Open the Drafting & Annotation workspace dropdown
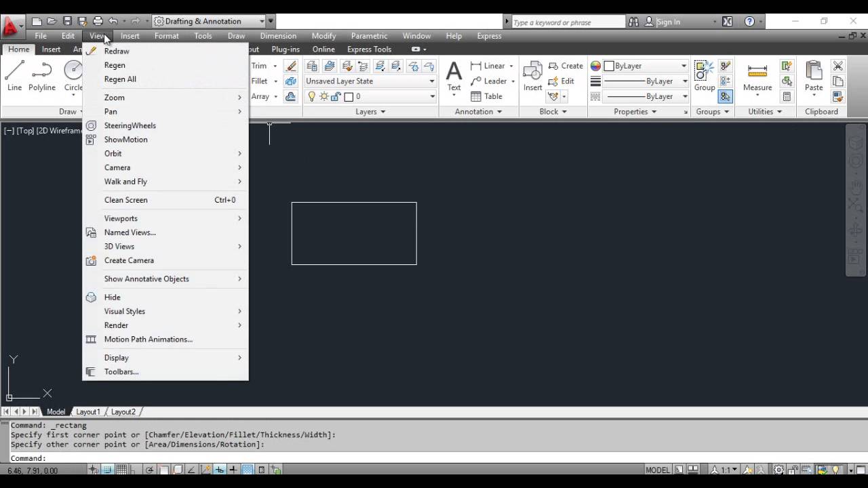This screenshot has width=868, height=488. (x=208, y=22)
